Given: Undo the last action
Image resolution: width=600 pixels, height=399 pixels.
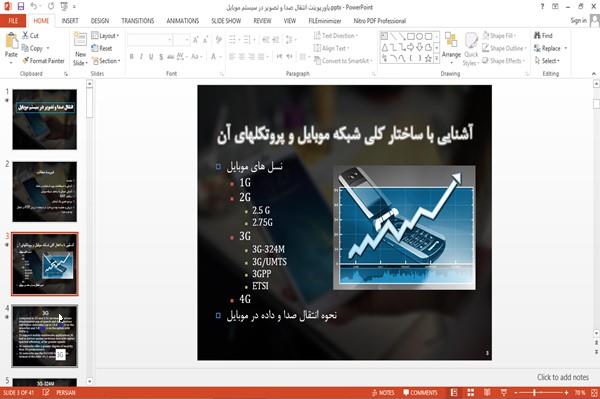Looking at the screenshot, I should (x=34, y=7).
